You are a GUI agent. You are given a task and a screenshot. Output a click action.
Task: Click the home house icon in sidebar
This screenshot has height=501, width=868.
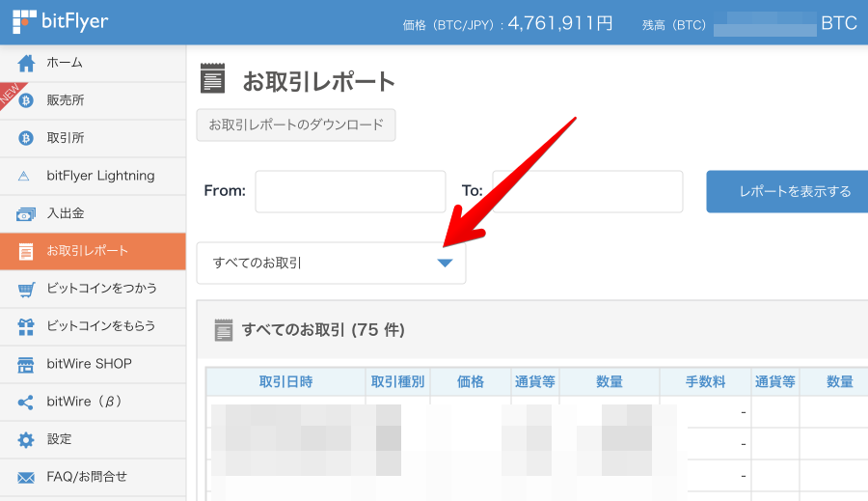coord(26,63)
